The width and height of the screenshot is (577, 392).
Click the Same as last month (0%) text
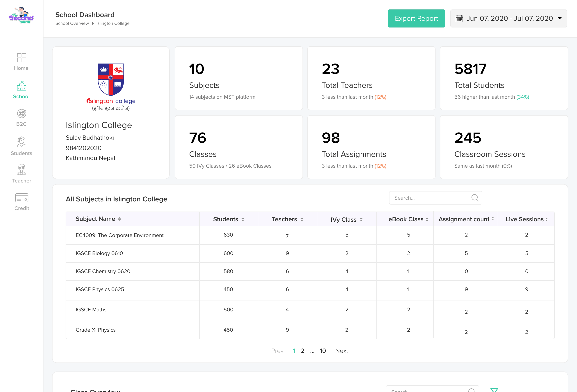[x=483, y=166]
